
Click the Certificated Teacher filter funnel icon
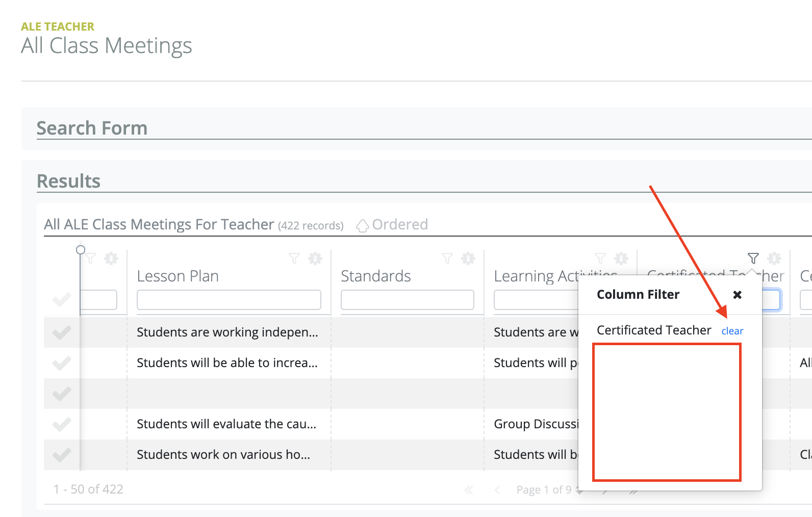coord(753,258)
